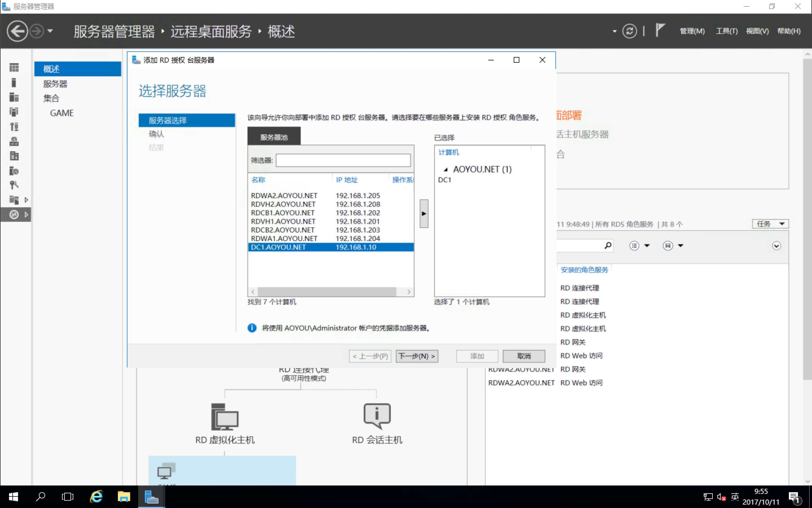The height and width of the screenshot is (508, 812).
Task: Open the 工具(T) menu
Action: point(727,31)
